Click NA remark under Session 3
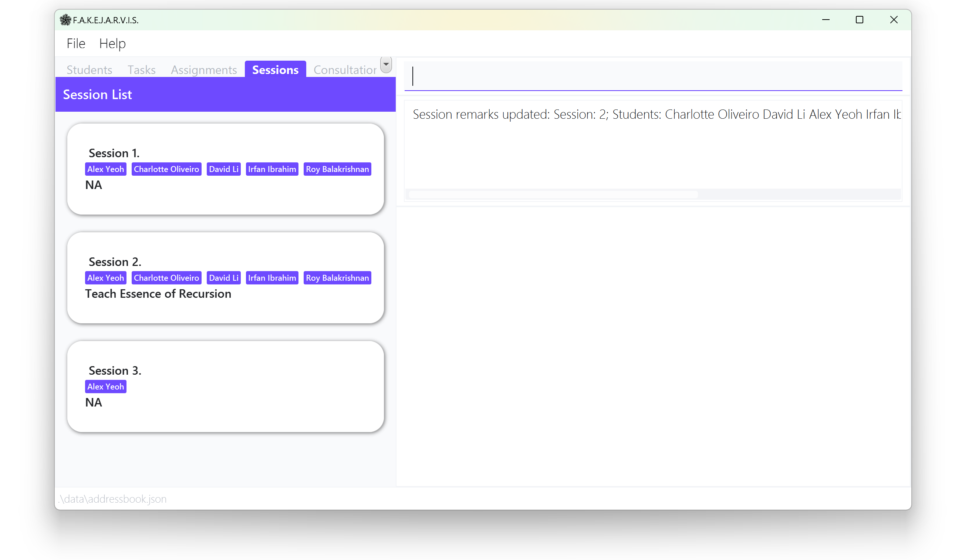 coord(94,403)
